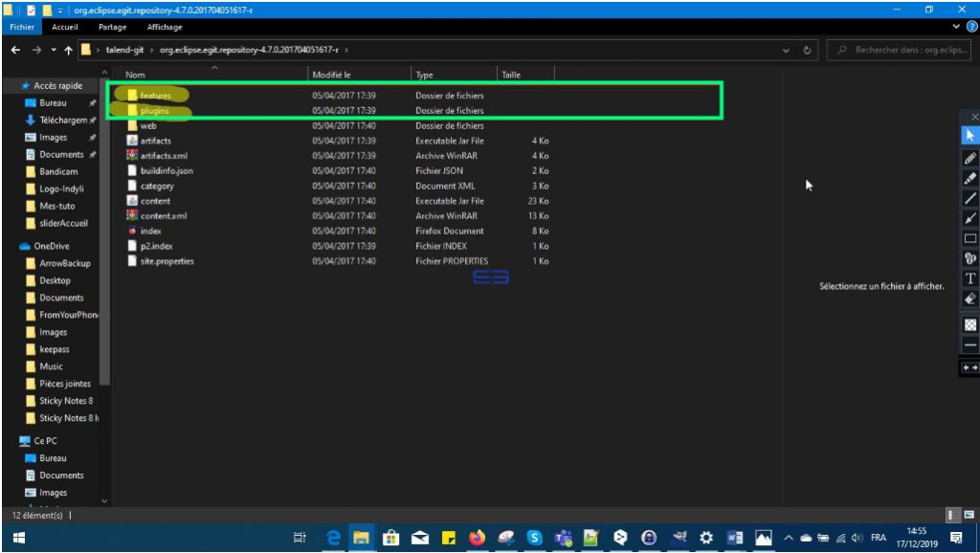Image resolution: width=980 pixels, height=553 pixels.
Task: Click the double-arrow move toolbar handle
Action: [x=970, y=367]
